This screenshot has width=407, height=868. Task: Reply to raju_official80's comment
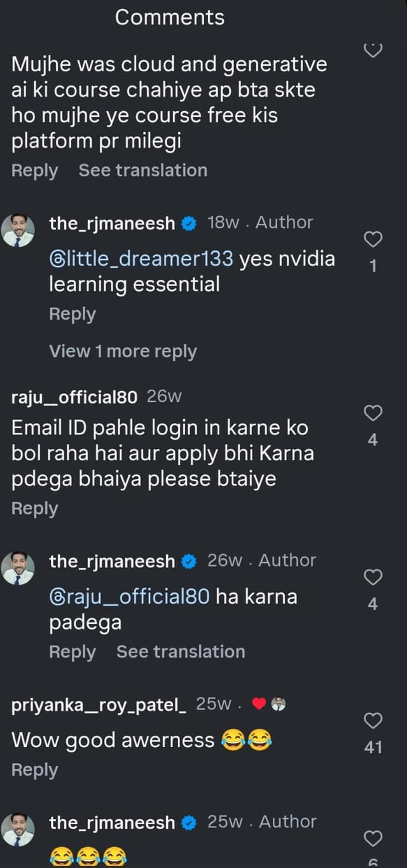[x=34, y=509]
